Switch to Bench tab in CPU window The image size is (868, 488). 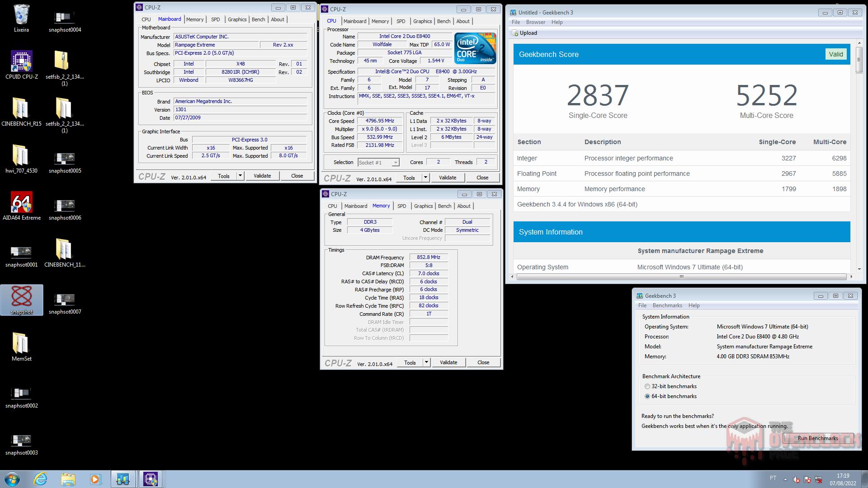pos(444,21)
